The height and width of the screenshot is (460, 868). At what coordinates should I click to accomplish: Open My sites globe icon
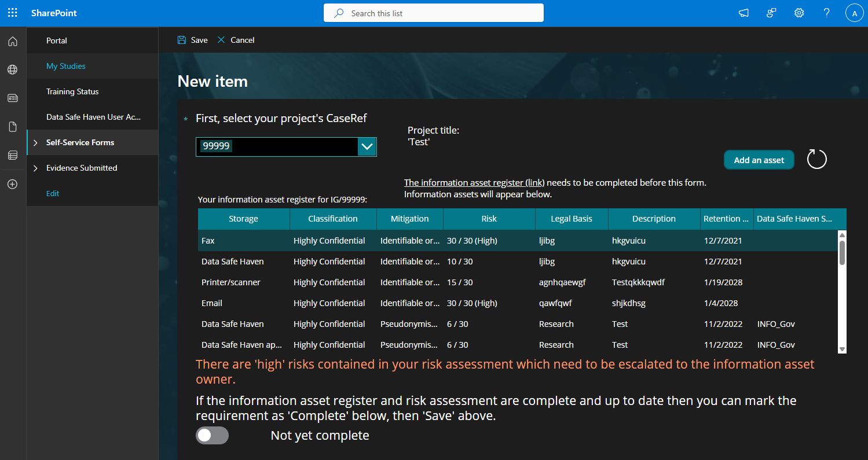13,69
